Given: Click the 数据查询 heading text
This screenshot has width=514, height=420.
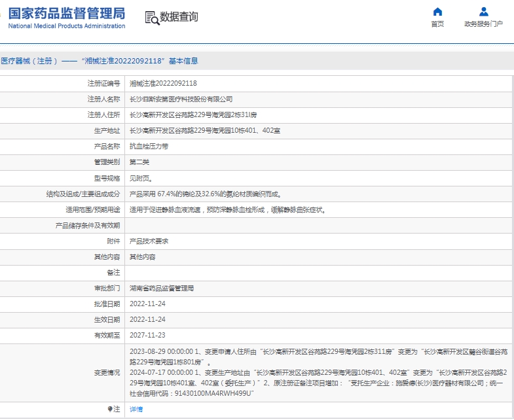Looking at the screenshot, I should pyautogui.click(x=179, y=17).
